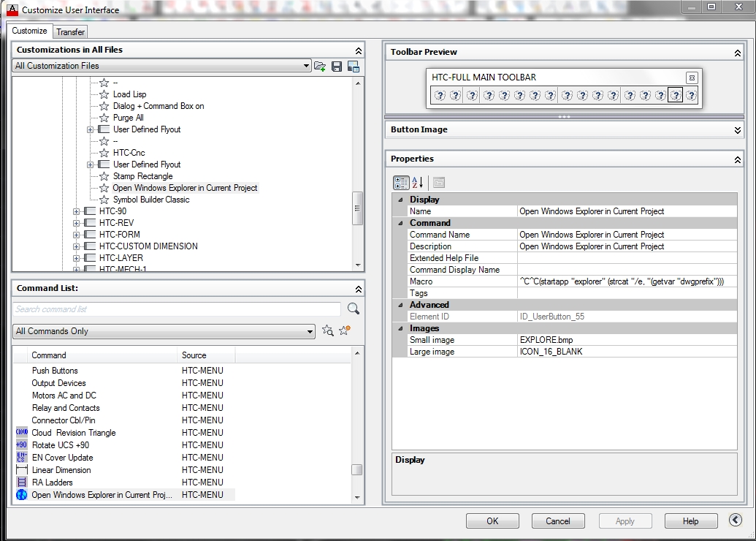Screen dimensions: 756x541
Task: Select the Relay and Contacts command row
Action: (x=124, y=408)
